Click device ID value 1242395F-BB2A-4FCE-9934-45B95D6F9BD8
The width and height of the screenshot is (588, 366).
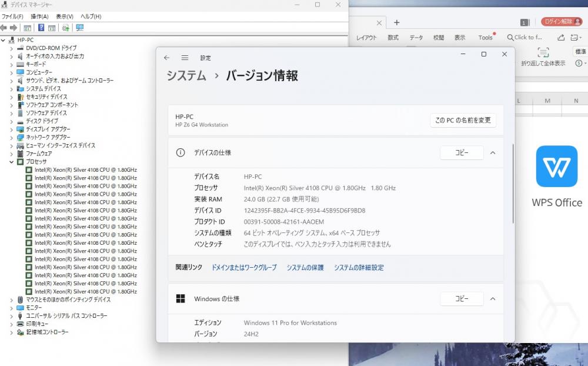[305, 211]
